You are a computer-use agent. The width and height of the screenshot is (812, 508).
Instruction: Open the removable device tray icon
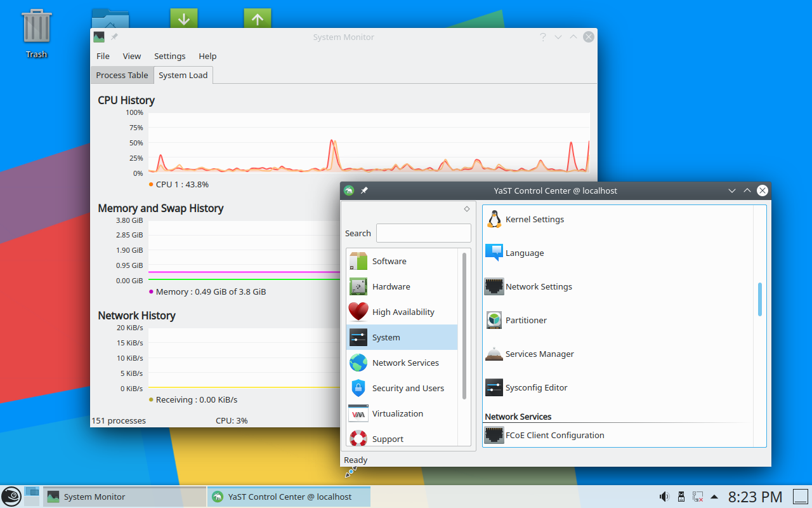[681, 497]
